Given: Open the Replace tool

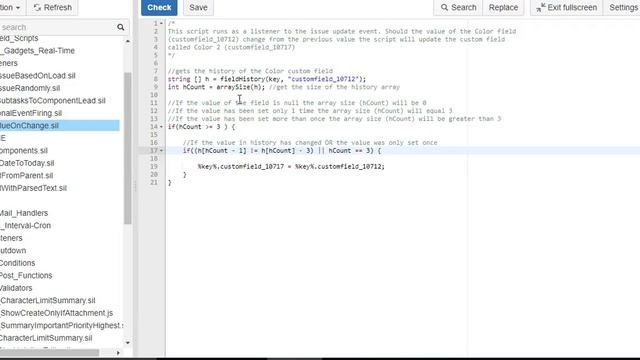Looking at the screenshot, I should pyautogui.click(x=503, y=7).
